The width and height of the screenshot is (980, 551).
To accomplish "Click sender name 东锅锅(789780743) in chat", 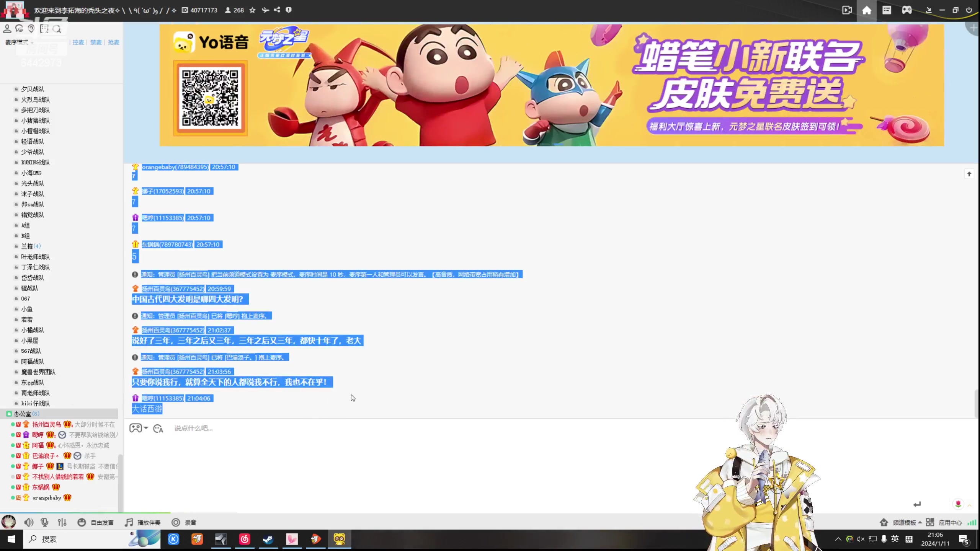I will [167, 245].
